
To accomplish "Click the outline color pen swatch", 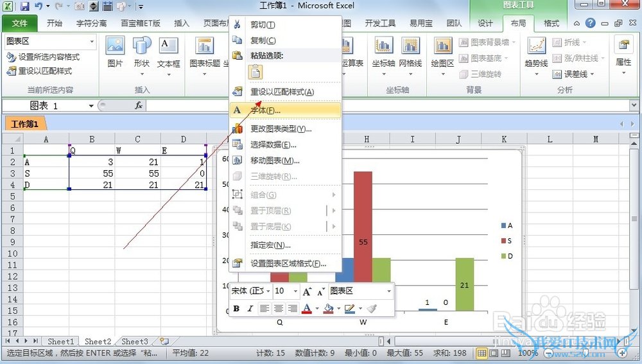I will [350, 309].
